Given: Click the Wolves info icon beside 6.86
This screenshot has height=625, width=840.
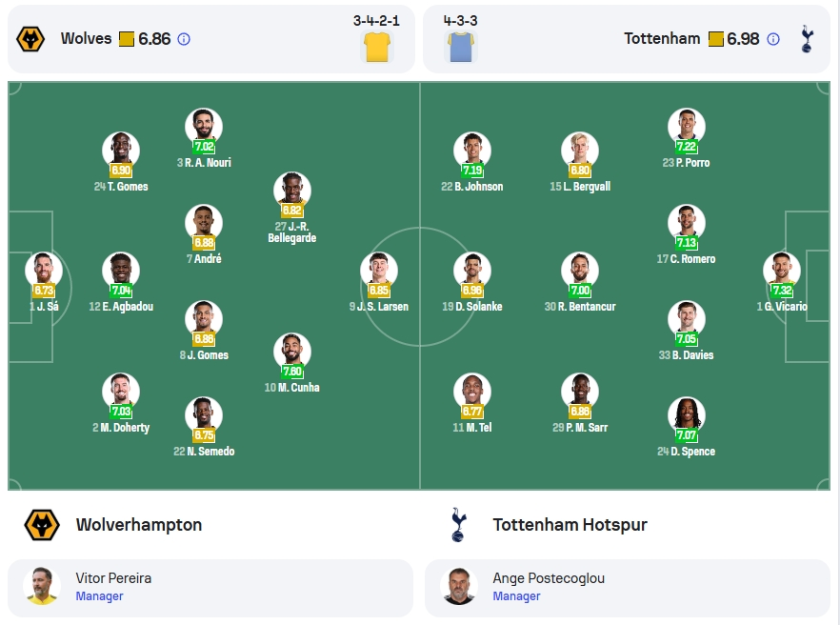Looking at the screenshot, I should (184, 39).
